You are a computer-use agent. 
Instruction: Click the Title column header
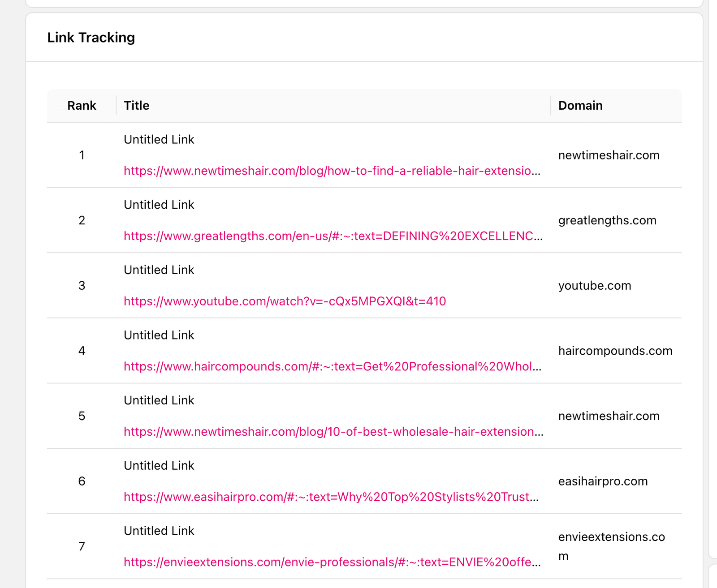137,106
